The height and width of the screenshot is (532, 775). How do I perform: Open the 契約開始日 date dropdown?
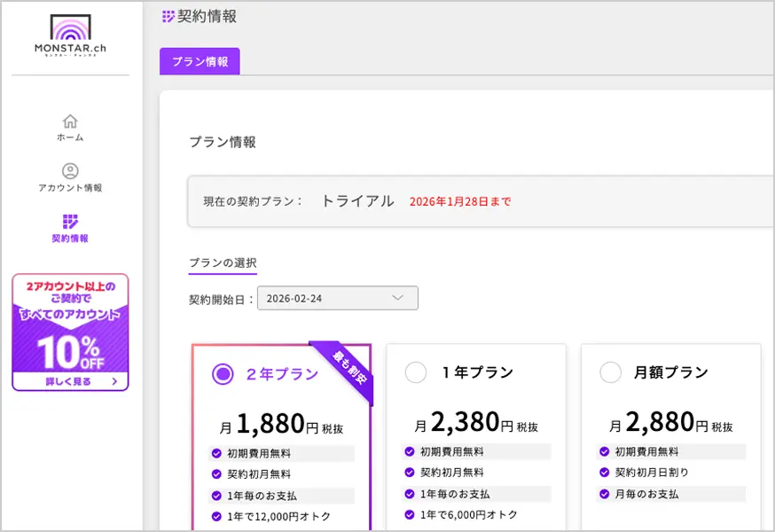[337, 298]
